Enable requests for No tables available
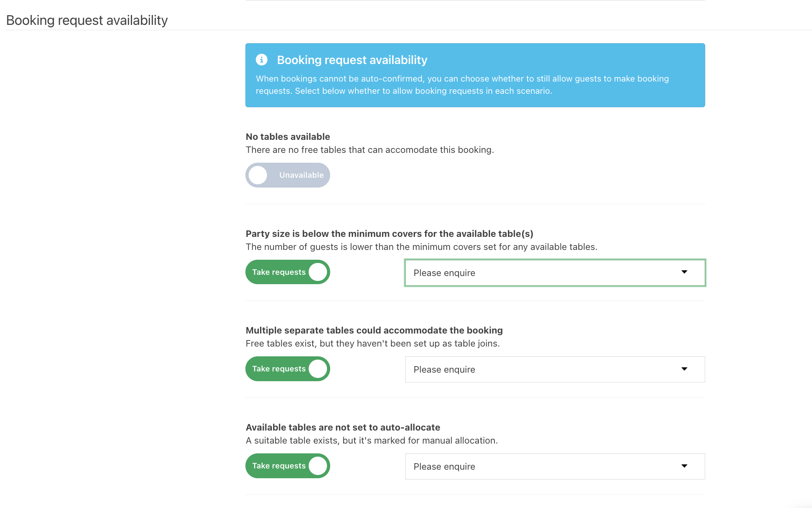Image resolution: width=812 pixels, height=508 pixels. tap(287, 175)
